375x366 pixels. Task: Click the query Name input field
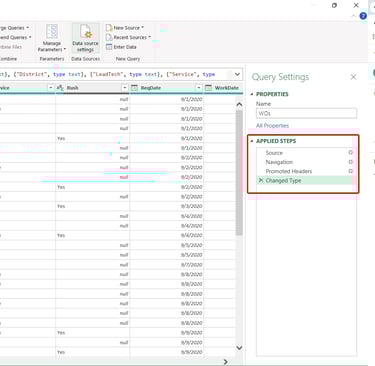[306, 113]
